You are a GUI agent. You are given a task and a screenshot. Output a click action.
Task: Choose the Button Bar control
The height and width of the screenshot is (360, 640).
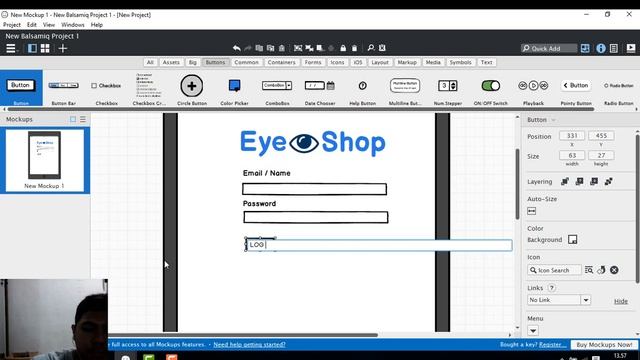click(64, 90)
